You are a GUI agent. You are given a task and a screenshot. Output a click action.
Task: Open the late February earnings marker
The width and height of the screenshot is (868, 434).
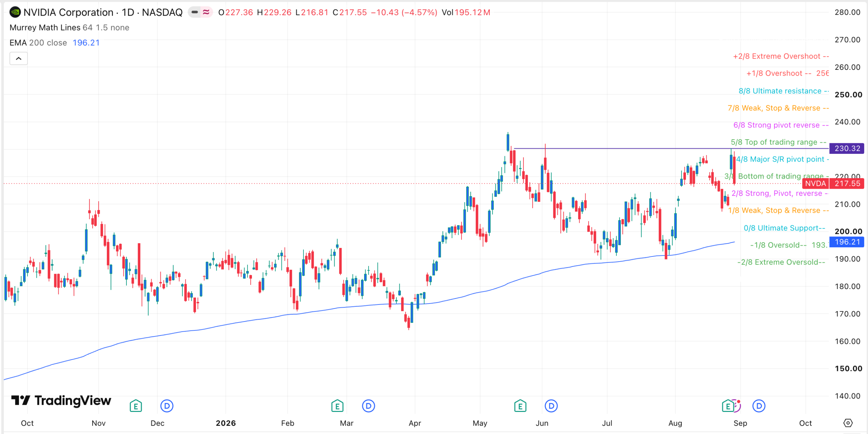[337, 406]
